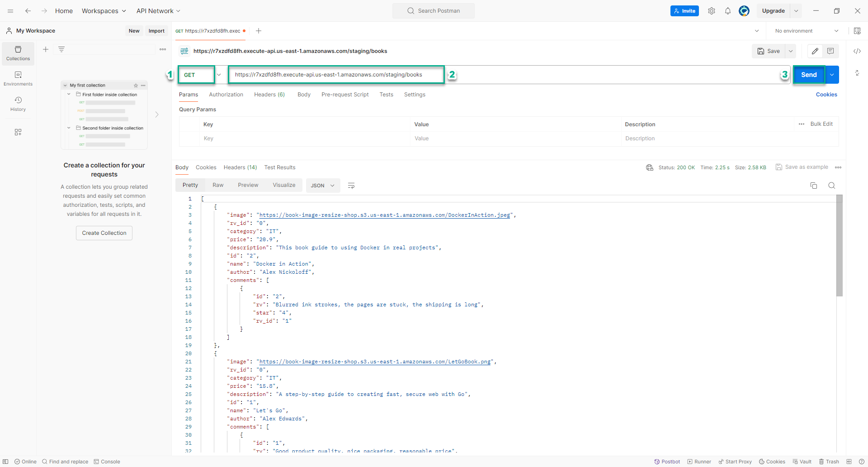
Task: Open the user avatar menu
Action: [x=744, y=11]
